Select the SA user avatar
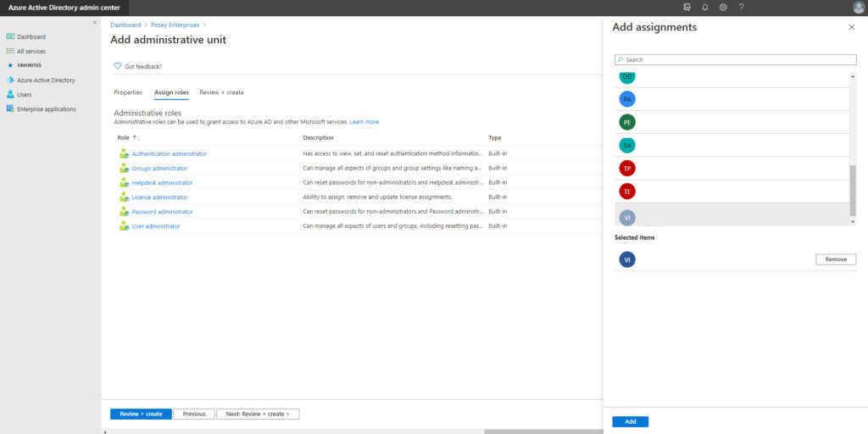The image size is (868, 434). pyautogui.click(x=627, y=145)
